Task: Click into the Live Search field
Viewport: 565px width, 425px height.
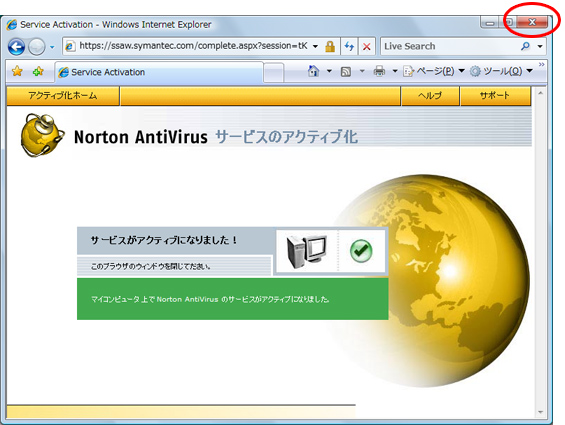Action: (450, 46)
